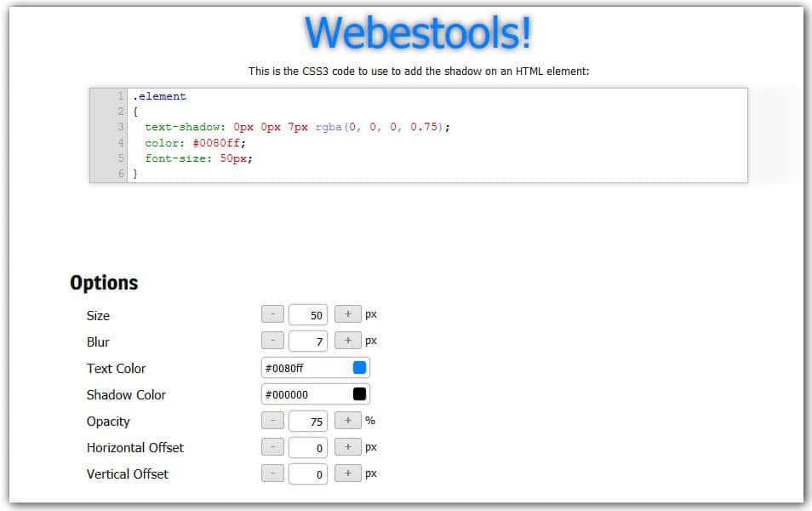
Task: Open the blue Text Color picker swatch
Action: 362,366
